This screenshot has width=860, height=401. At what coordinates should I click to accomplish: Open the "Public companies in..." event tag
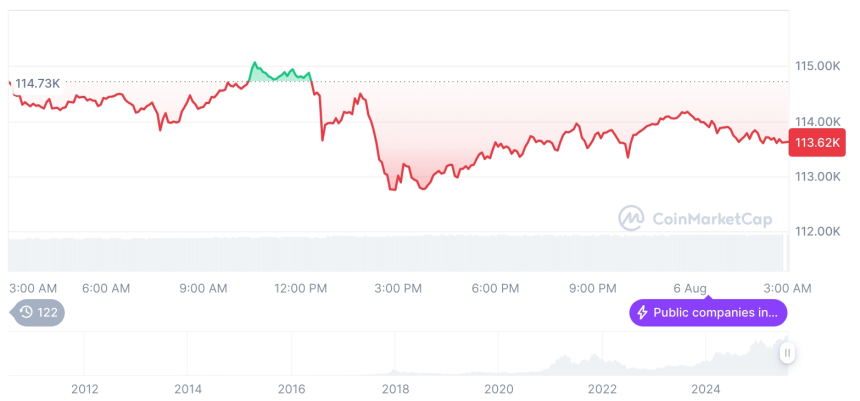[708, 313]
